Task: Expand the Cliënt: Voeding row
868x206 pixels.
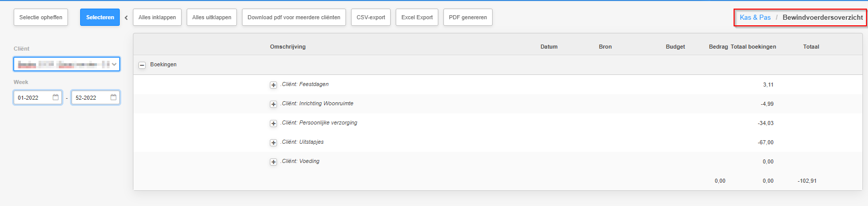Action: point(273,162)
